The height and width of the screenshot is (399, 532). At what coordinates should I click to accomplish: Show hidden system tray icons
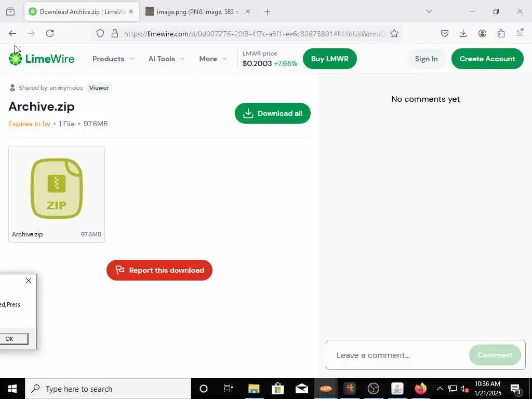(x=440, y=389)
